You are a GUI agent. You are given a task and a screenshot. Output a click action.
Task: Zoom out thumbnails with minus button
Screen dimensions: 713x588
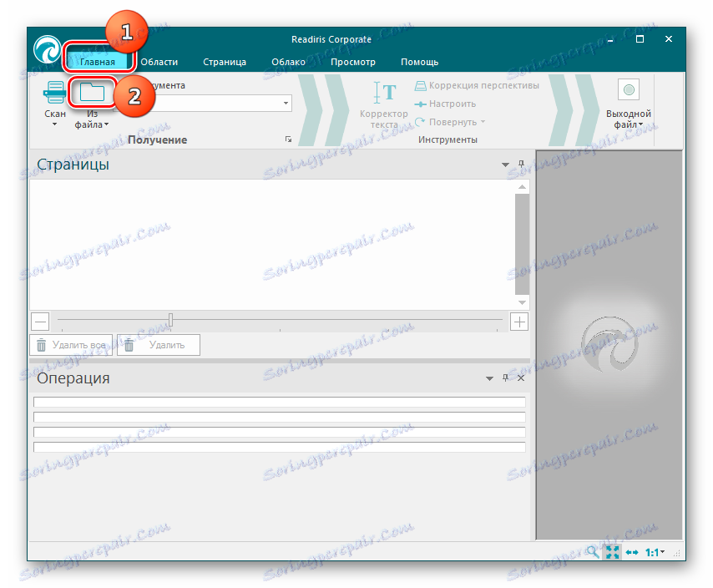(x=40, y=322)
